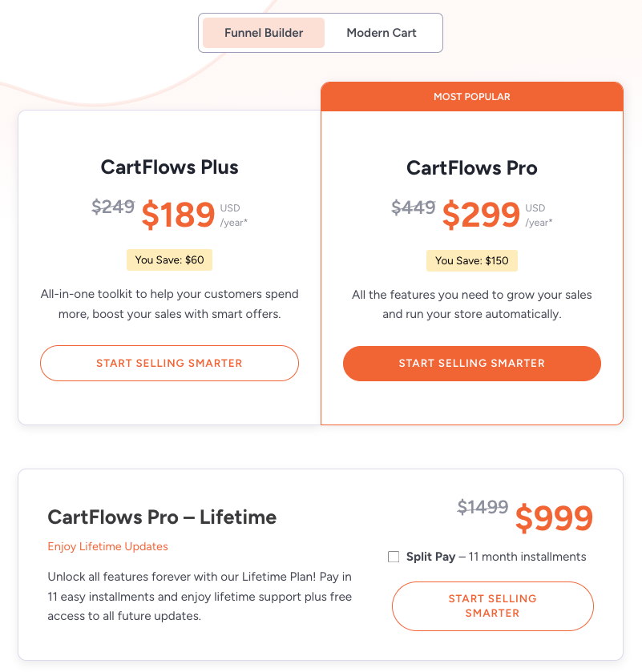Click the CartFlows Pro plan title
Screen dimensions: 642x672
[471, 167]
